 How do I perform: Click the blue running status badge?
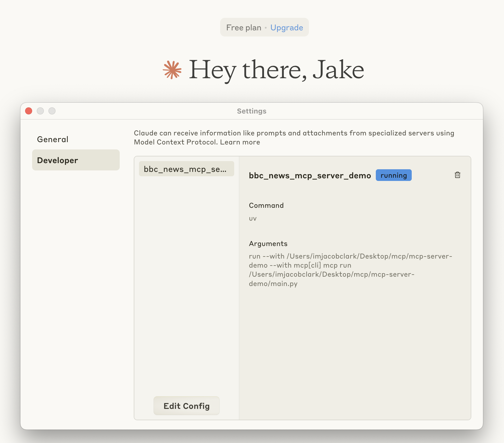(393, 175)
